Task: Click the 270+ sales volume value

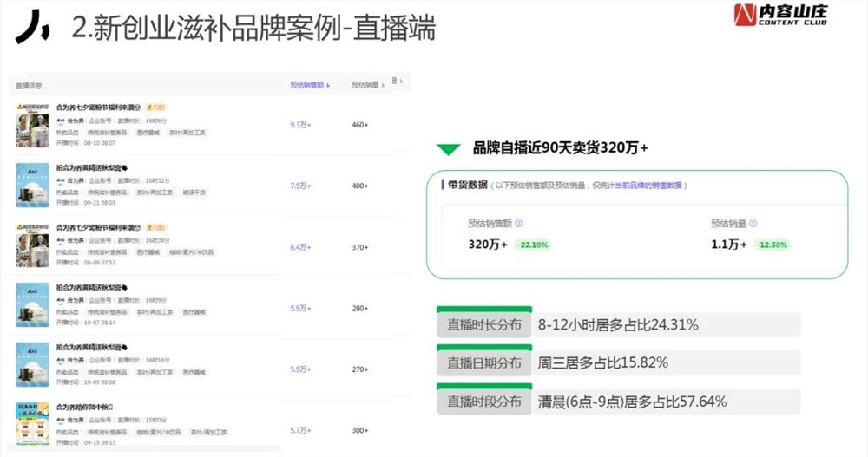Action: point(360,369)
